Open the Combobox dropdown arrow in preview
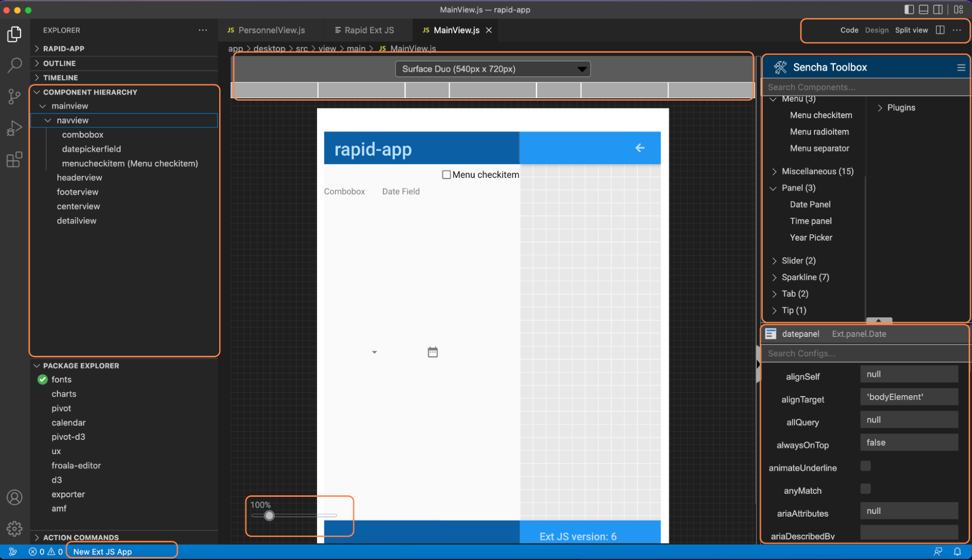 374,352
